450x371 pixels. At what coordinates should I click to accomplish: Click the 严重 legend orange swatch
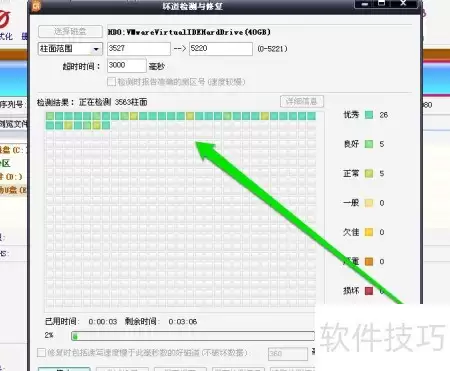coord(369,261)
